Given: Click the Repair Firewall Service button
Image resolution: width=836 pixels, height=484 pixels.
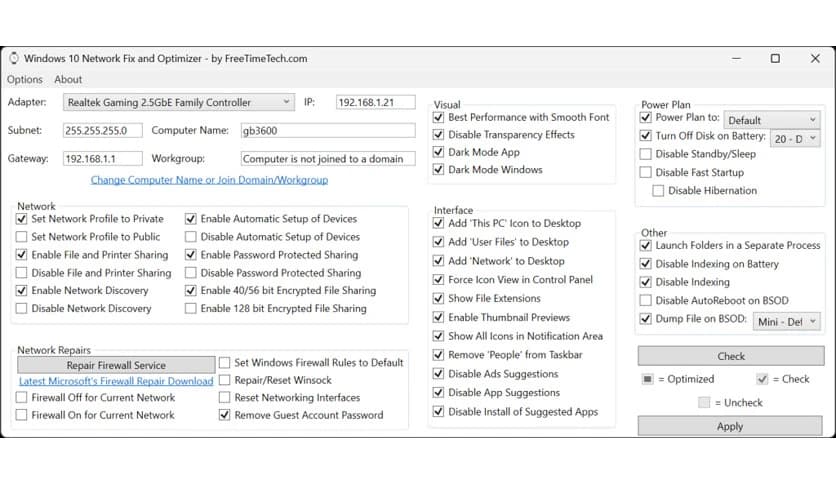Looking at the screenshot, I should pyautogui.click(x=116, y=365).
